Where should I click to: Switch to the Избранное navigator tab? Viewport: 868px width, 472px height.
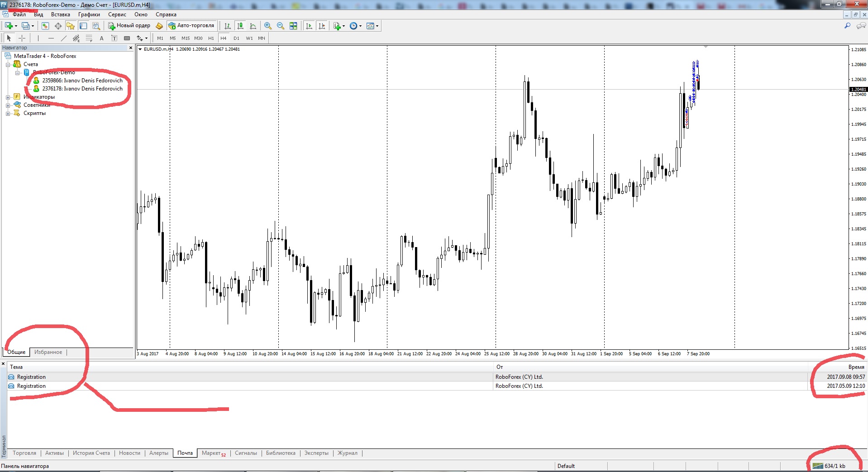[x=48, y=352]
